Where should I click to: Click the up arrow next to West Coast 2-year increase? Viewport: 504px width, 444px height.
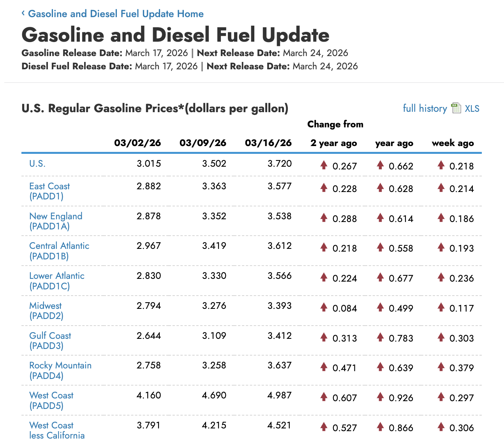click(x=323, y=397)
